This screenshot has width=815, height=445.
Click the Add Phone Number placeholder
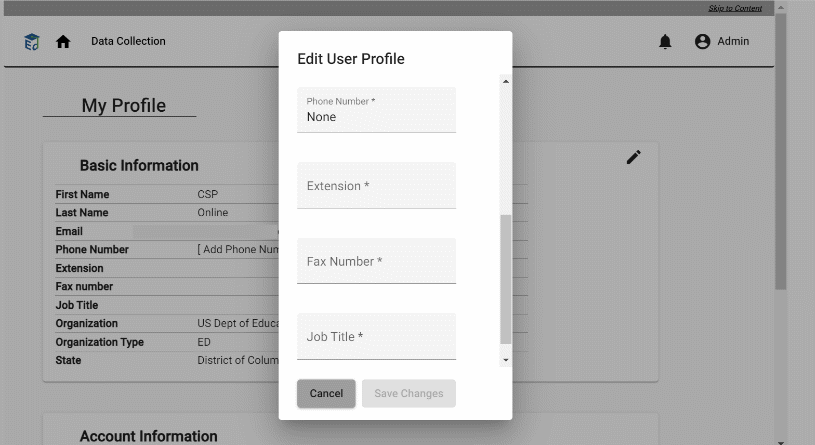[x=237, y=250]
